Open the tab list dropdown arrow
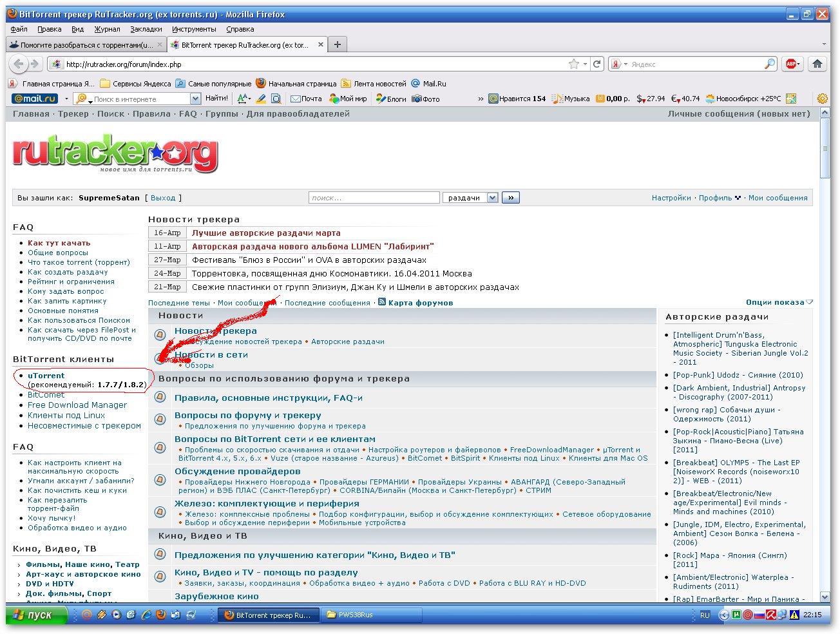The image size is (840, 634). (x=824, y=44)
